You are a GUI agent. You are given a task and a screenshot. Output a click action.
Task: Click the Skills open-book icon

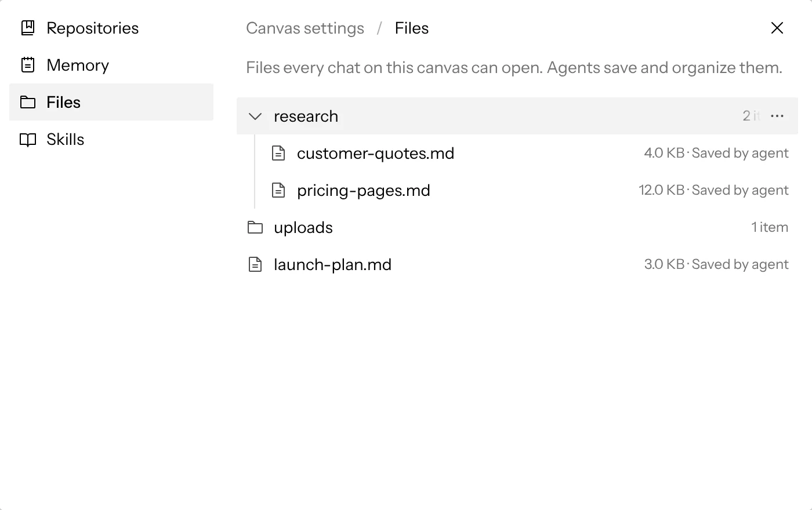point(28,139)
